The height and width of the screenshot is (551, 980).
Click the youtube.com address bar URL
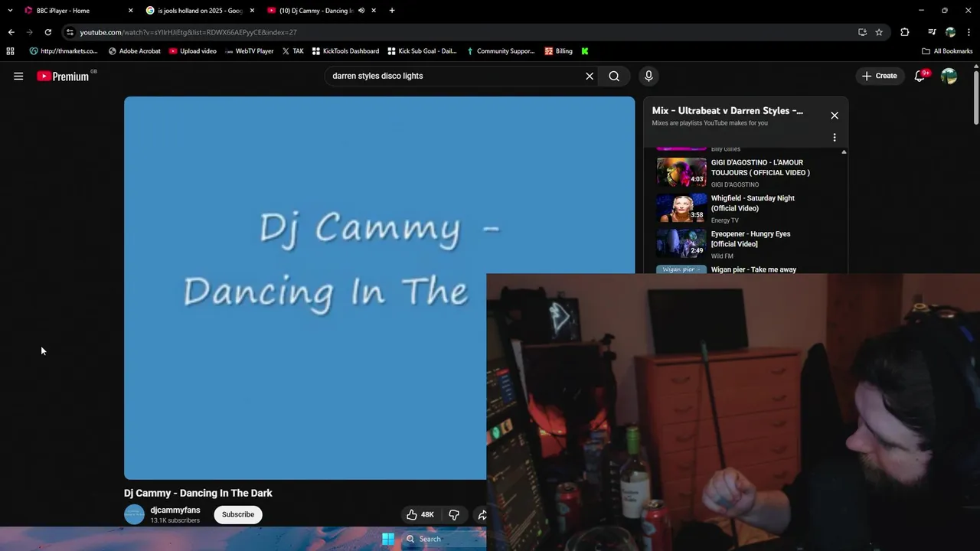[188, 32]
